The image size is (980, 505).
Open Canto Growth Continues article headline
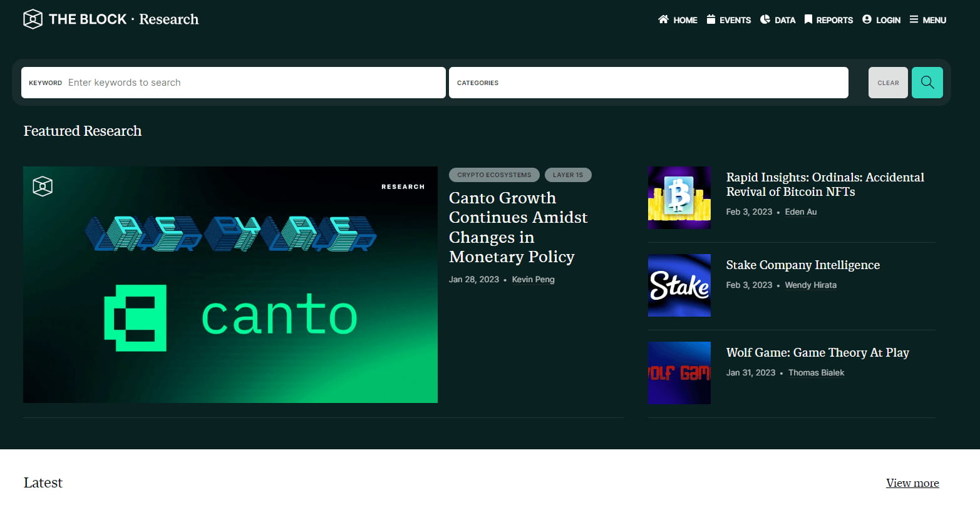point(518,227)
